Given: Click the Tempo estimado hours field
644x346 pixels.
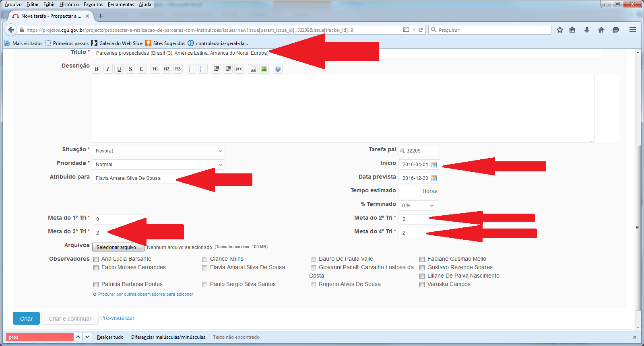Looking at the screenshot, I should coord(409,192).
